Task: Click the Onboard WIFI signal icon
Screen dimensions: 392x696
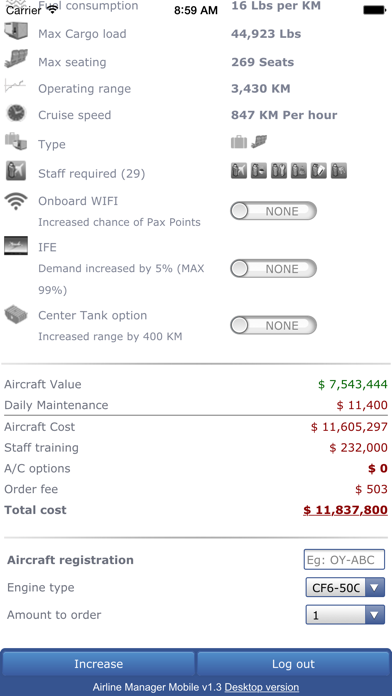Action: click(16, 202)
